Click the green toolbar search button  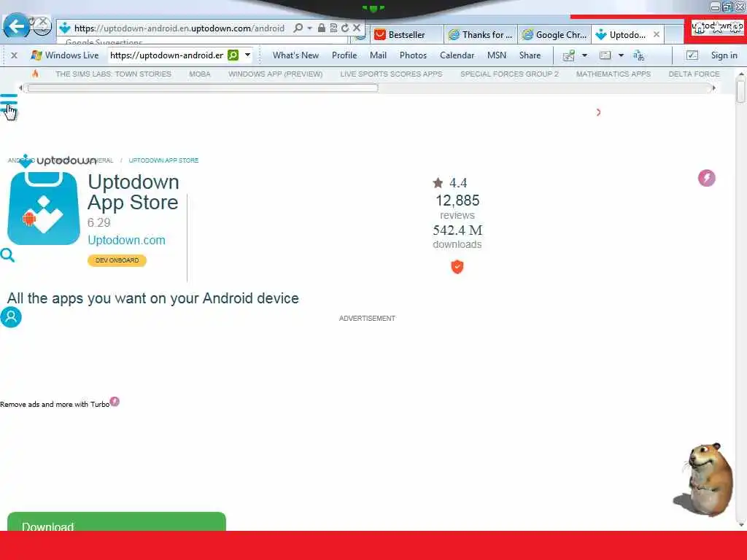click(233, 55)
